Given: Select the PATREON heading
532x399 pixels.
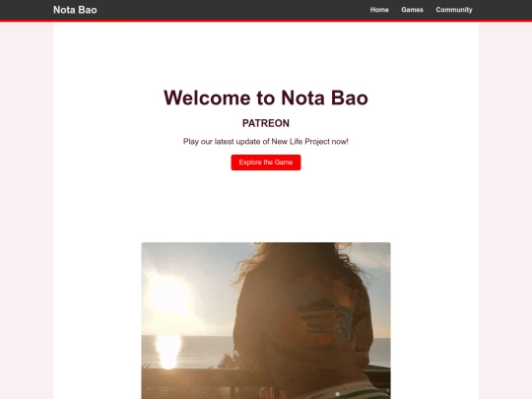Looking at the screenshot, I should 266,123.
